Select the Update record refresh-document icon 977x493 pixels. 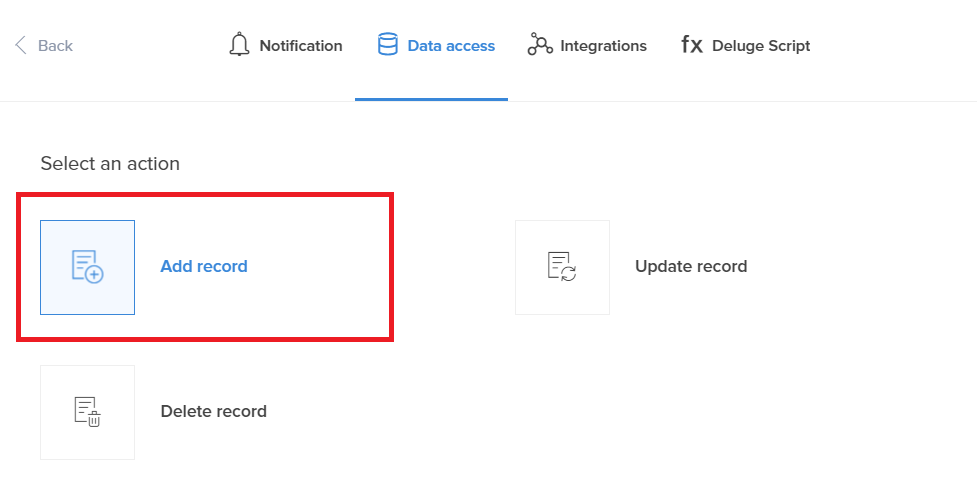(x=562, y=267)
